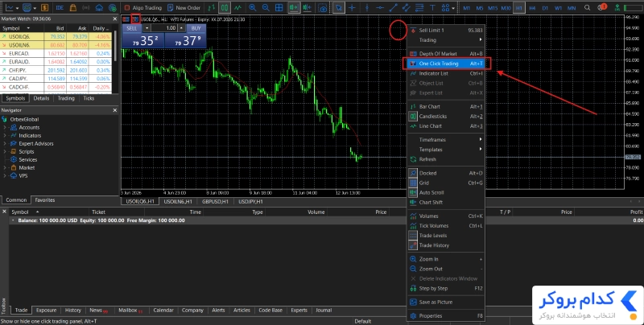Open Depth Of Market from context menu

tap(446, 54)
